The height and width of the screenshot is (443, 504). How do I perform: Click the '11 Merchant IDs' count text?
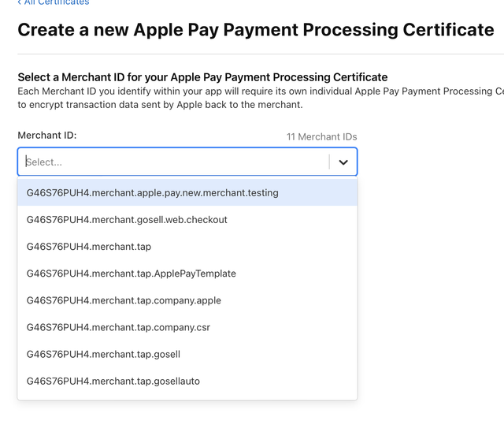point(322,137)
